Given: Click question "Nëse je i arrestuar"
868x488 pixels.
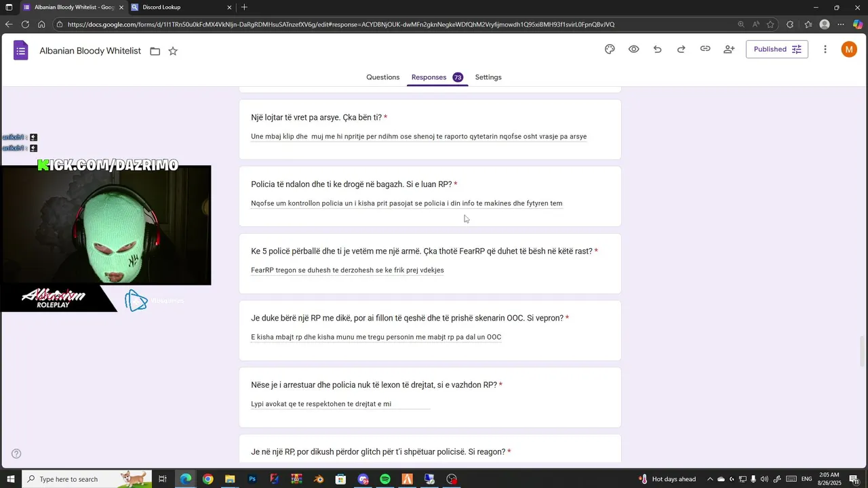Looking at the screenshot, I should [374, 385].
